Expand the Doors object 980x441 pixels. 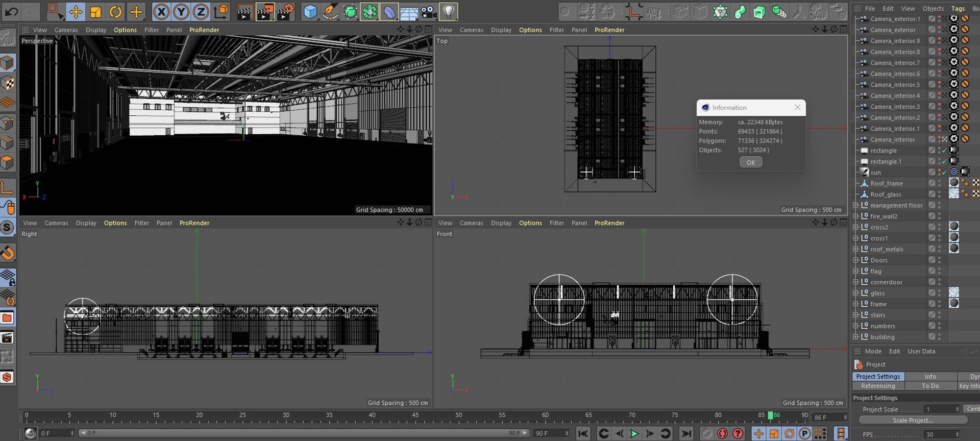click(x=856, y=260)
